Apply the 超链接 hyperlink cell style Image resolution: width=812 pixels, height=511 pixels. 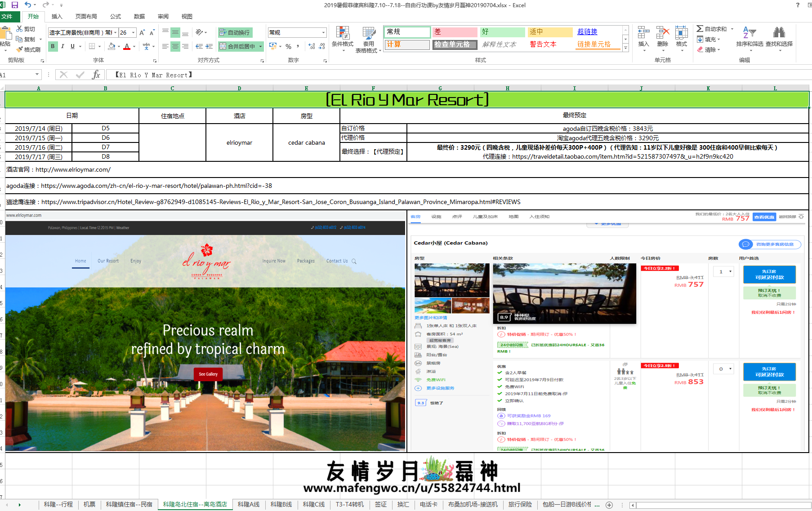[x=598, y=32]
